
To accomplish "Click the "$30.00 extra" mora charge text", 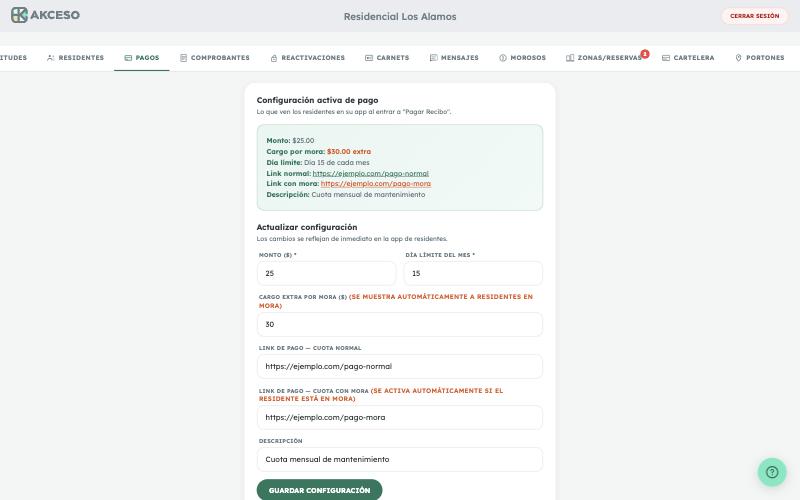I will tap(349, 152).
